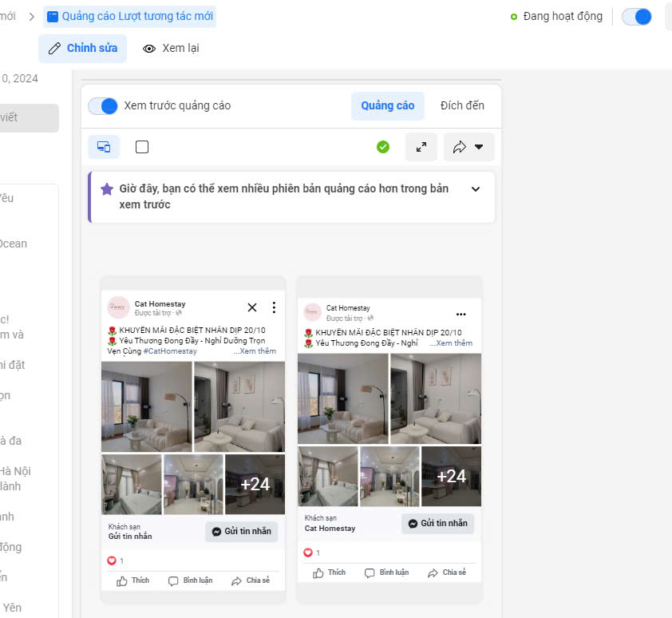
Task: Click the expand preview fullscreen icon
Action: (421, 147)
